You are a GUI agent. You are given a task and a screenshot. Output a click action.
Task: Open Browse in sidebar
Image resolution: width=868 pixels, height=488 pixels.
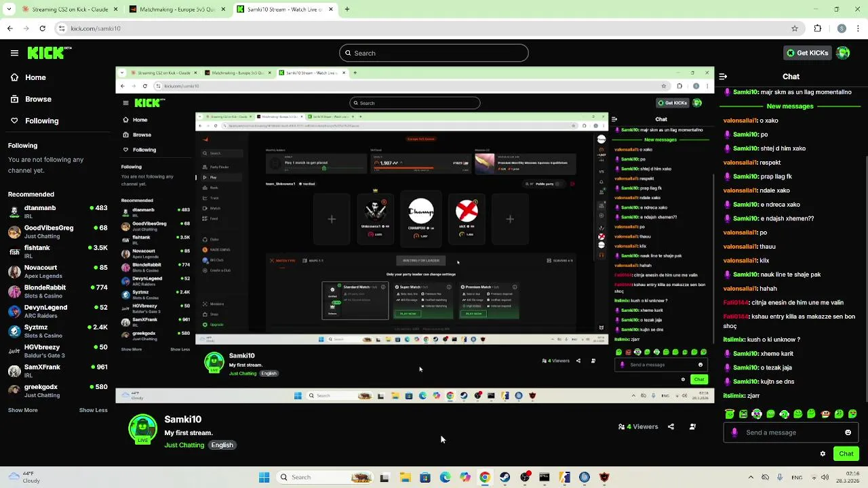pyautogui.click(x=31, y=99)
